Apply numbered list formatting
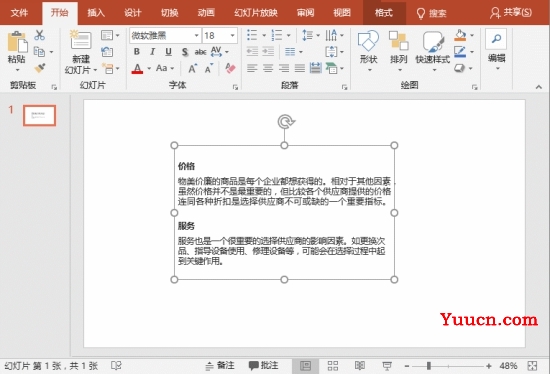550x374 pixels. [277, 35]
